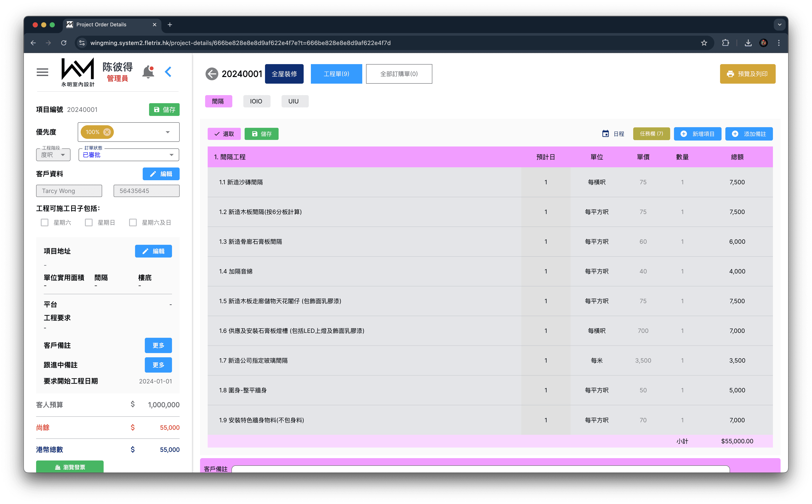This screenshot has height=504, width=812.
Task: Select the IOIO section tab
Action: coord(256,101)
